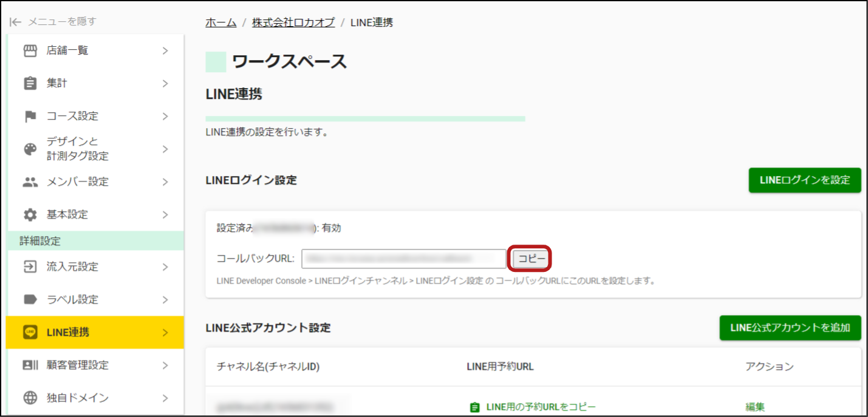Click チャネル名(チャネルID) column header
The image size is (868, 417).
268,367
